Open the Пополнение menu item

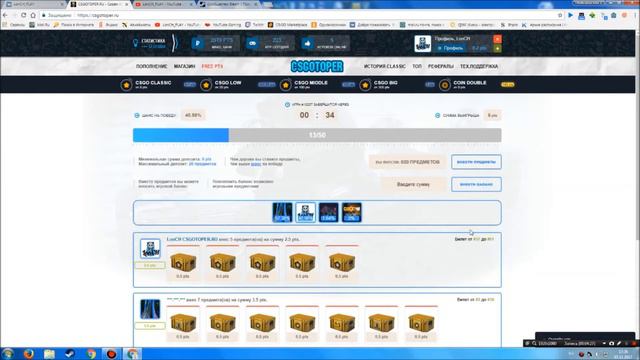151,66
